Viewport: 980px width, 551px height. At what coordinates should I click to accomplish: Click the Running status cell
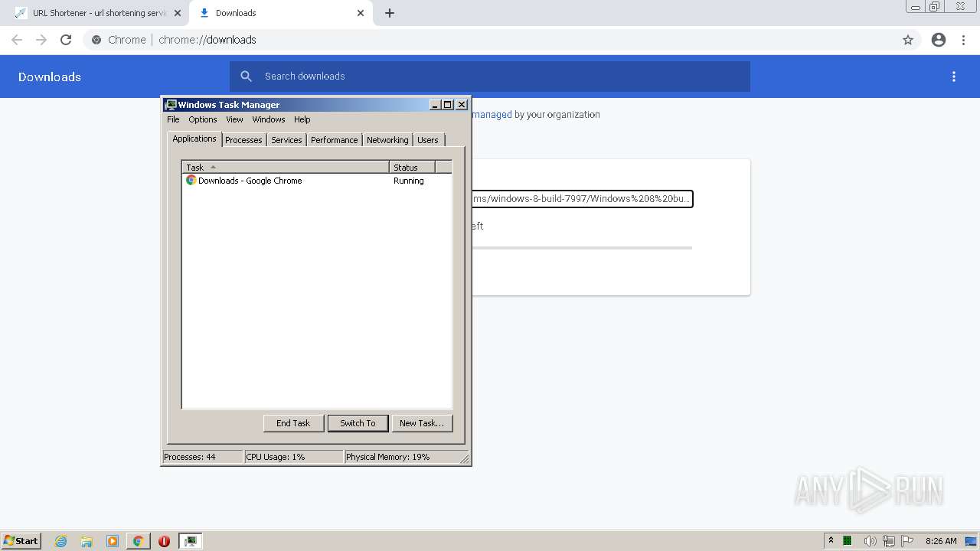409,181
